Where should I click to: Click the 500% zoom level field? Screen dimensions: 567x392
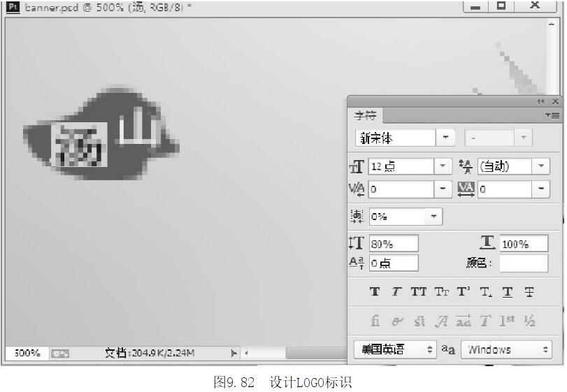click(x=27, y=353)
